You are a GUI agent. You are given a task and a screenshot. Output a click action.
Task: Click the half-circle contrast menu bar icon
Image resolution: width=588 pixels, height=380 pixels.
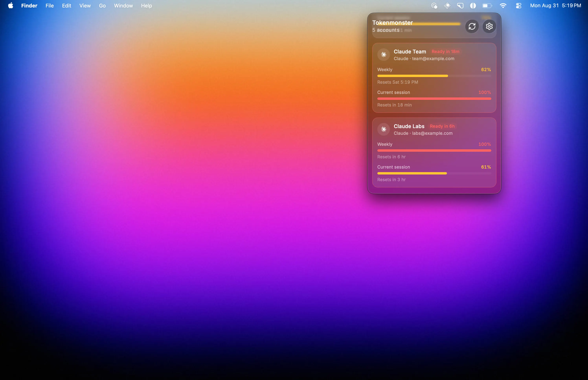[473, 6]
